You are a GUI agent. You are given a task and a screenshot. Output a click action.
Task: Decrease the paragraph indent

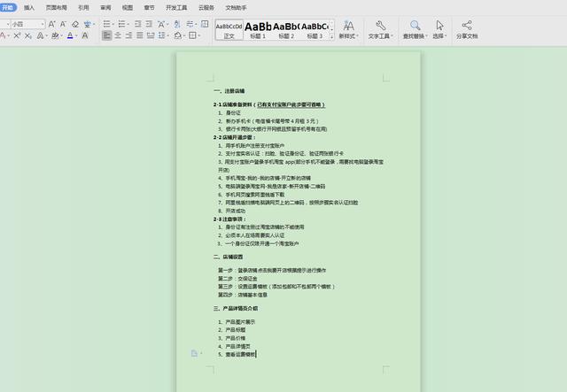pos(138,24)
